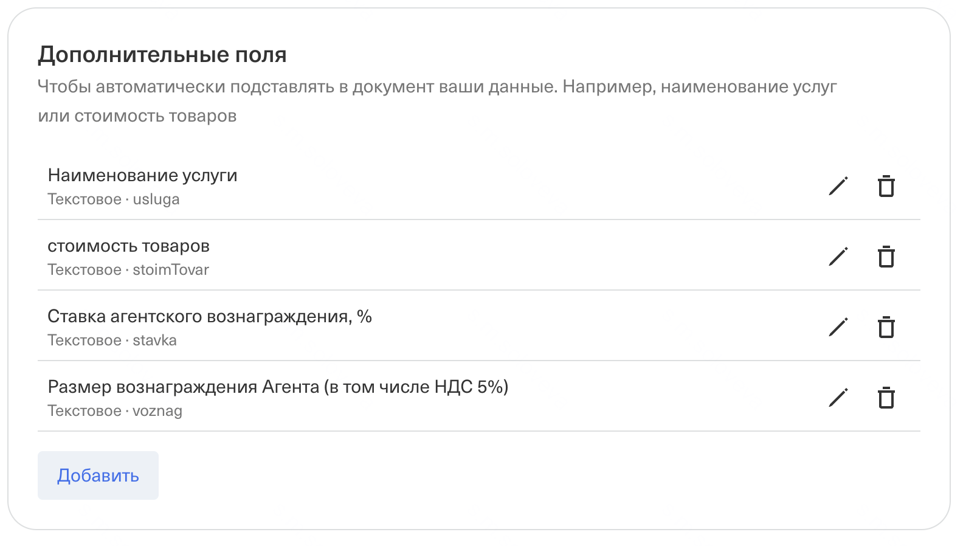Edit the 'Ставка агентского вознаграждения, %' field
The image size is (980, 546).
pos(838,327)
